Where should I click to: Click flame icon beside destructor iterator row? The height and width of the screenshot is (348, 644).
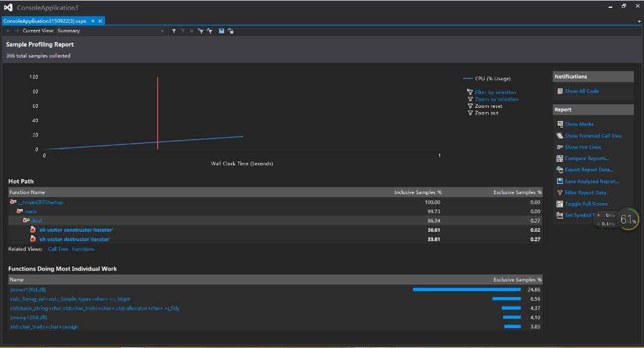tap(33, 239)
